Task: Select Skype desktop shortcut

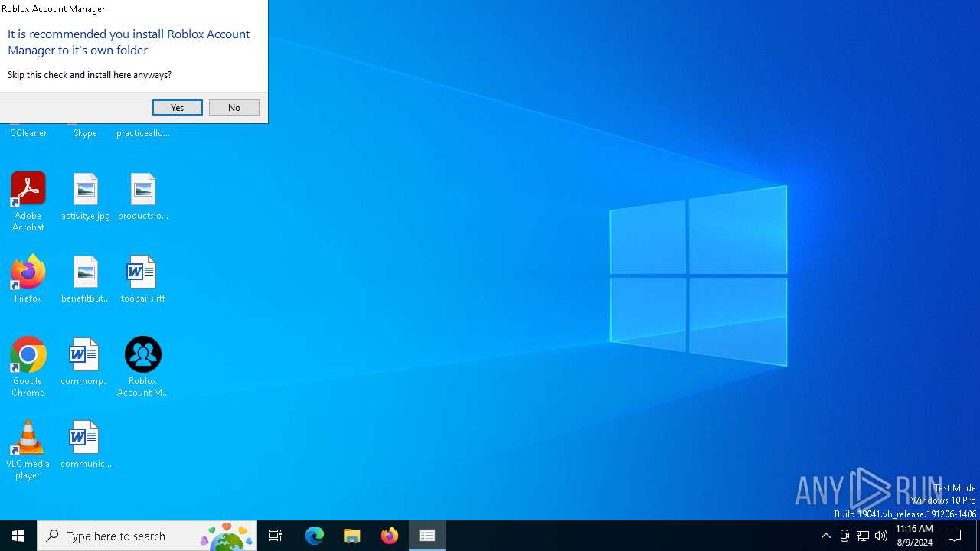Action: click(86, 132)
